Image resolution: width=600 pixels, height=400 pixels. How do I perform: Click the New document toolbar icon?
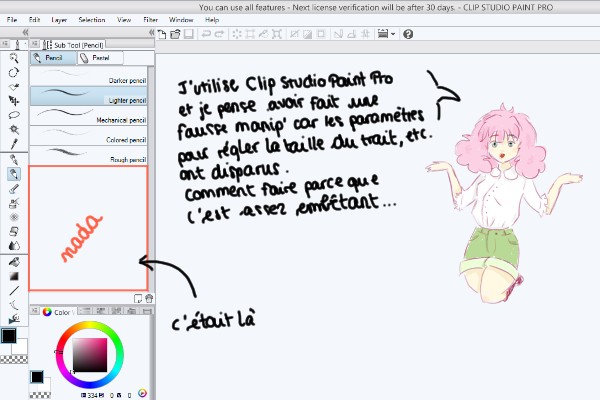pyautogui.click(x=162, y=33)
